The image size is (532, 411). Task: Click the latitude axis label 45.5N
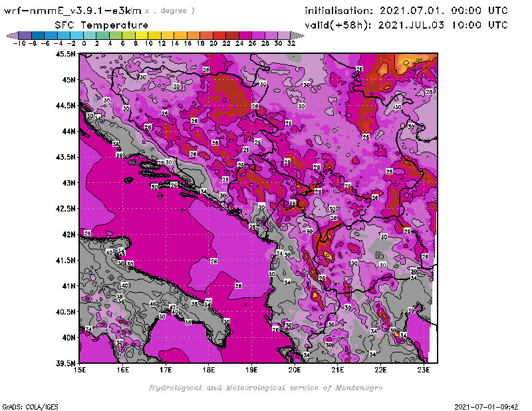65,54
